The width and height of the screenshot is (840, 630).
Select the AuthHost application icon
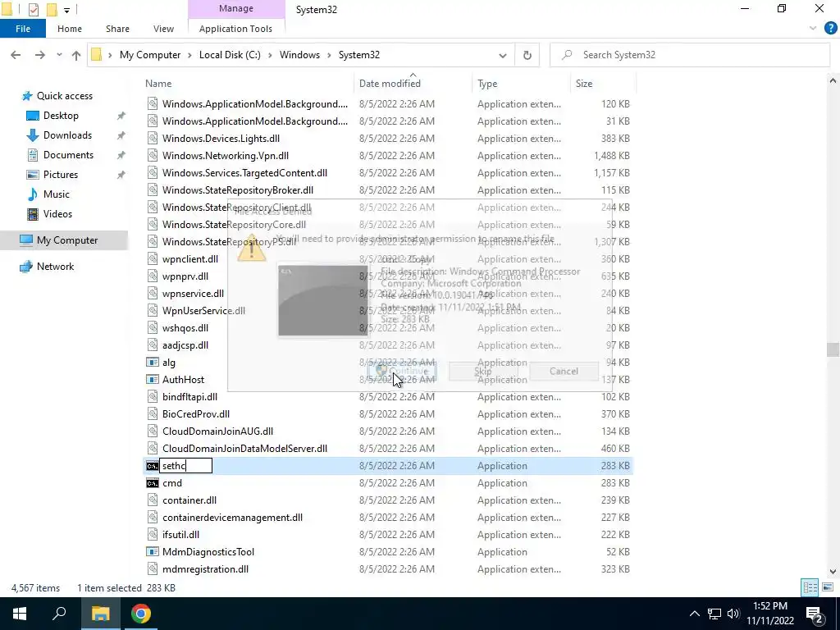152,380
